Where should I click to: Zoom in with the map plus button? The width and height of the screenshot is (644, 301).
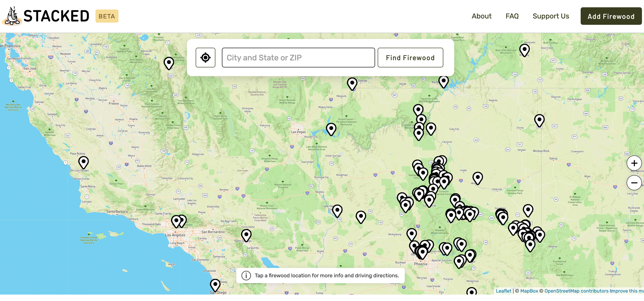[634, 163]
